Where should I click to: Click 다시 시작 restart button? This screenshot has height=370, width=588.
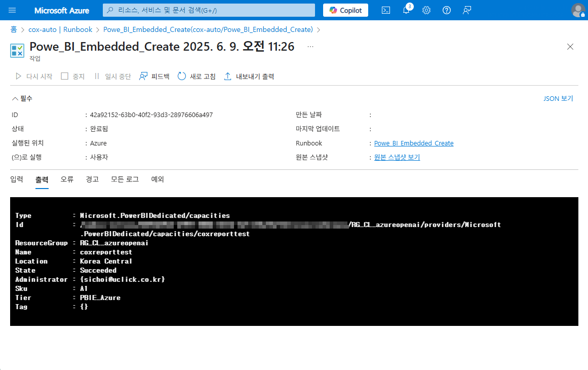coord(34,76)
